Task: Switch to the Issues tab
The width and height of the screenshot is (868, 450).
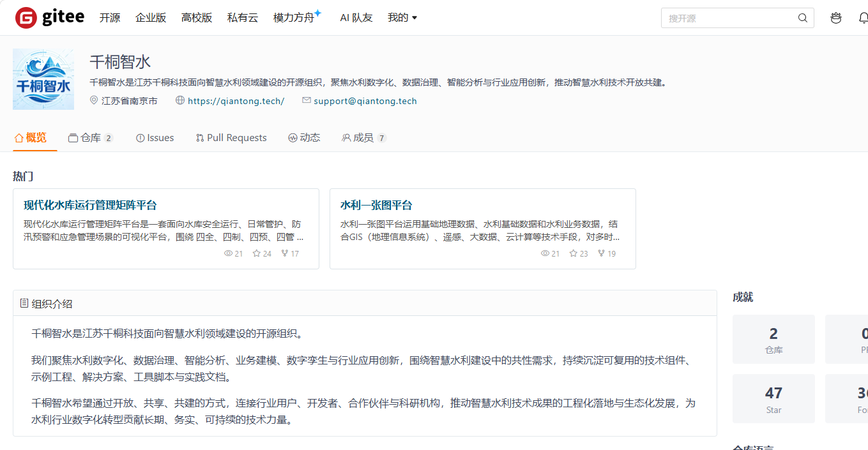Action: [x=155, y=138]
